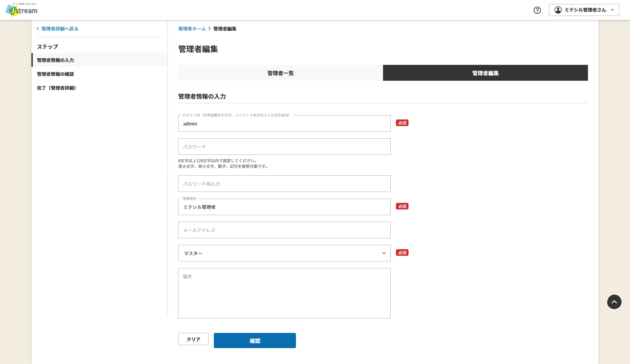
Task: Select step 管理者情報の入力 in sidebar
Action: (x=99, y=60)
